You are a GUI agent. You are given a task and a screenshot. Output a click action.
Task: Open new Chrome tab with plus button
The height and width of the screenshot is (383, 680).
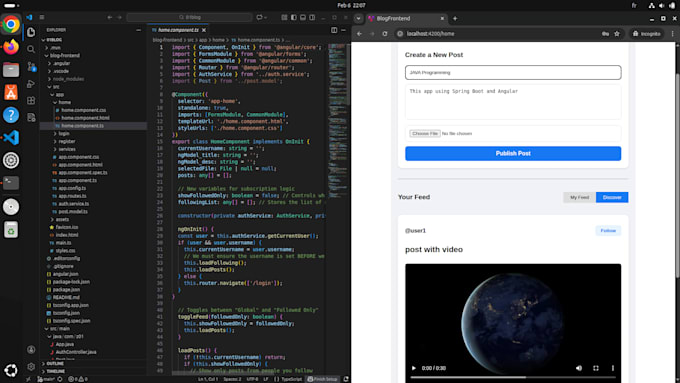[455, 18]
